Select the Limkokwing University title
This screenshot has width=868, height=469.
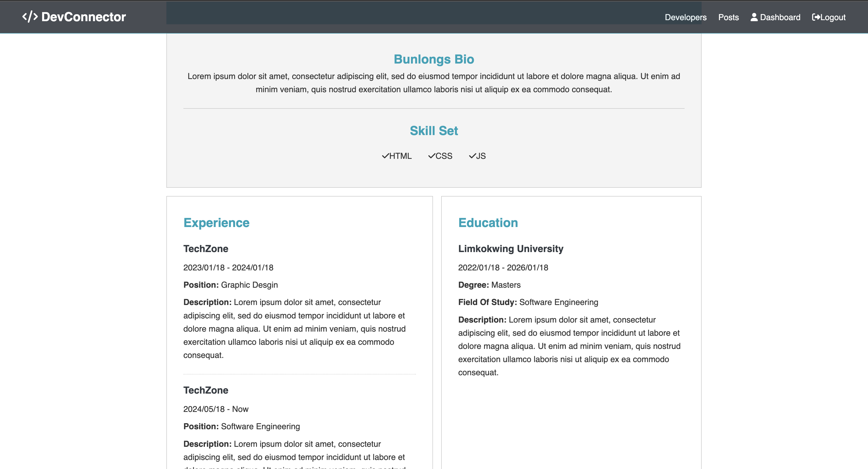coord(510,249)
